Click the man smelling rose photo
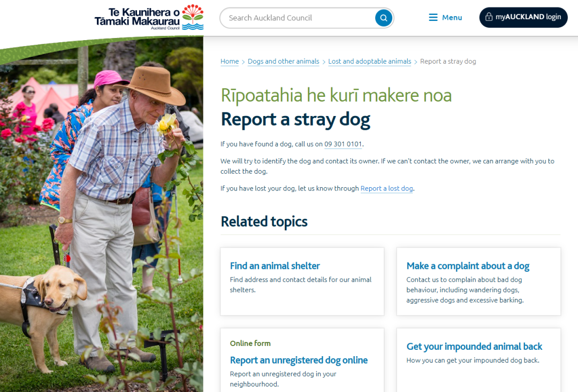 coord(101,214)
